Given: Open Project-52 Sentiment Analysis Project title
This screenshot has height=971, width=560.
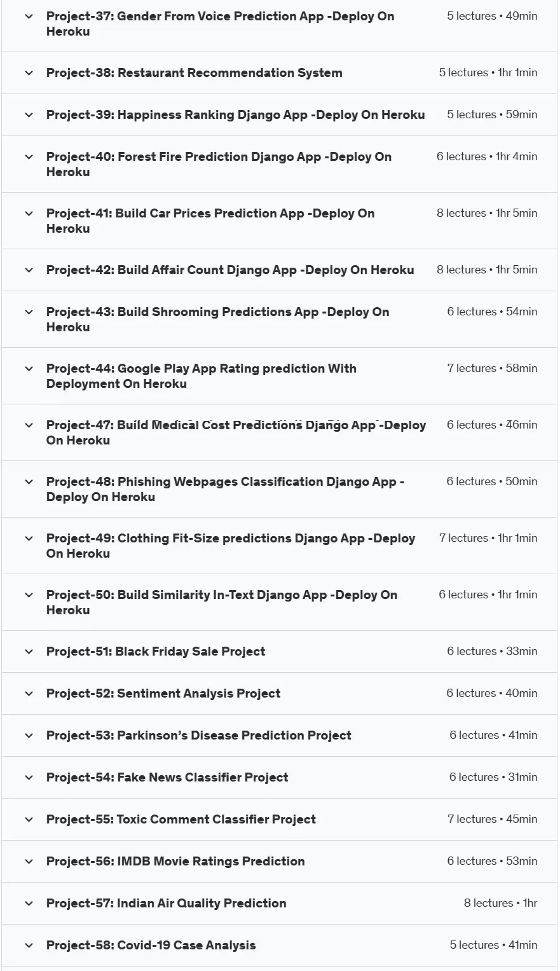Looking at the screenshot, I should (163, 693).
